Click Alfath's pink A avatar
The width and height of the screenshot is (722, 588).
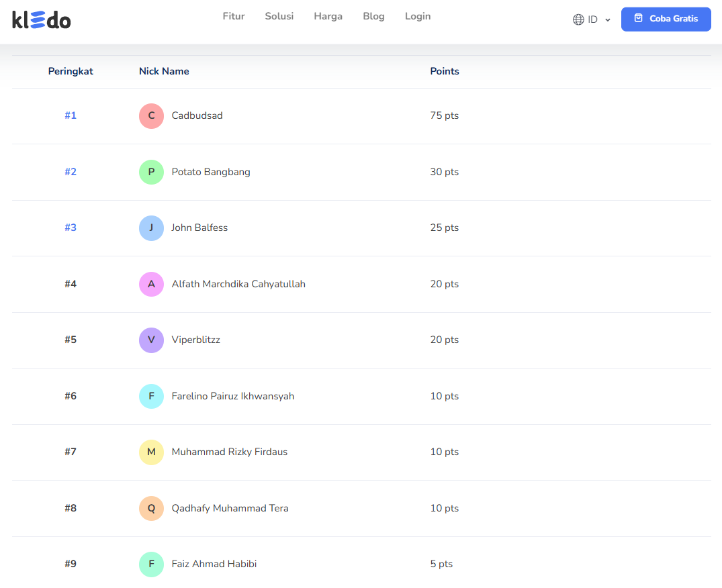151,284
